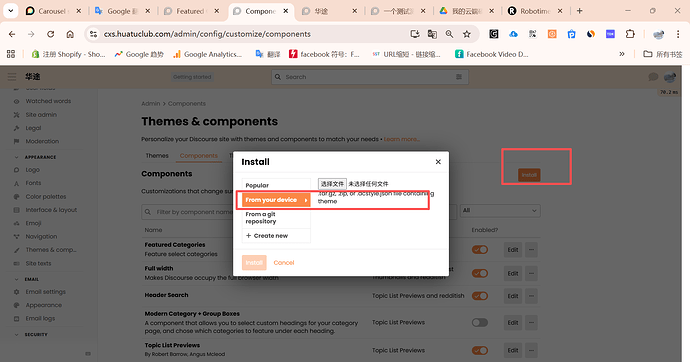
Task: Click the choose file button in dialog
Action: click(332, 184)
